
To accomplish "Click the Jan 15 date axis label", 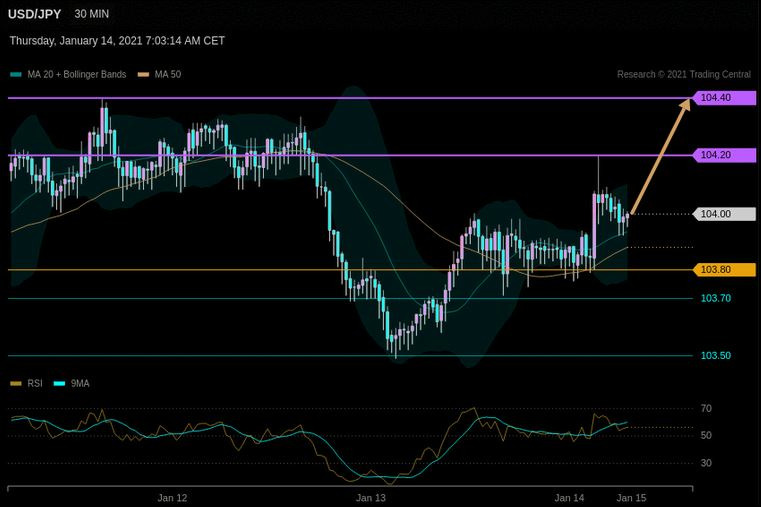I will pos(631,498).
